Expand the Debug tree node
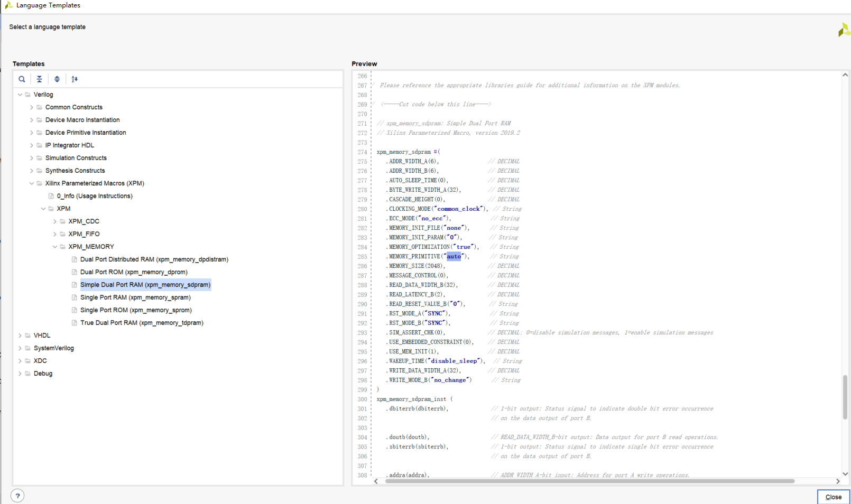851x504 pixels. [x=20, y=374]
